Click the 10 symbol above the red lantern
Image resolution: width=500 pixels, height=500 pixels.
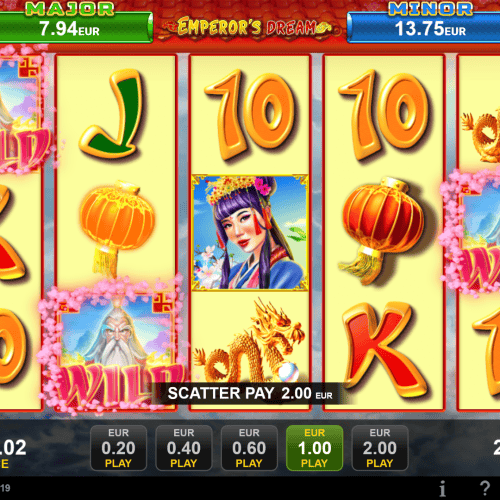coord(384,115)
